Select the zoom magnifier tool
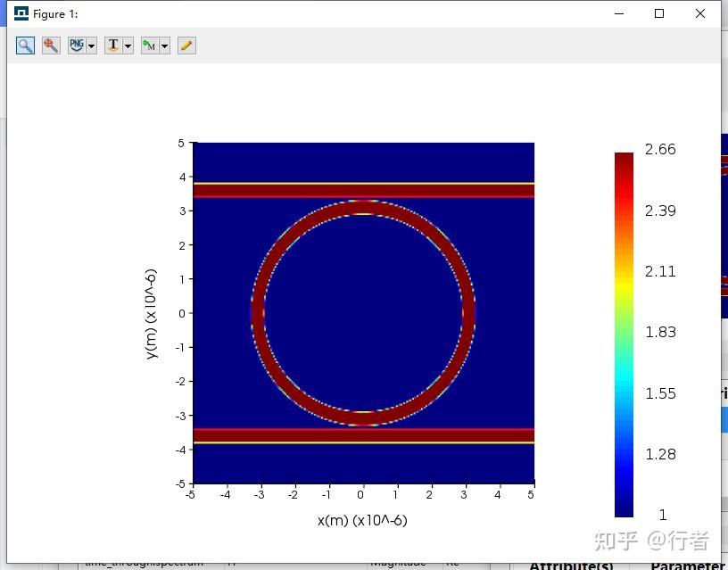The height and width of the screenshot is (570, 728). [x=25, y=45]
